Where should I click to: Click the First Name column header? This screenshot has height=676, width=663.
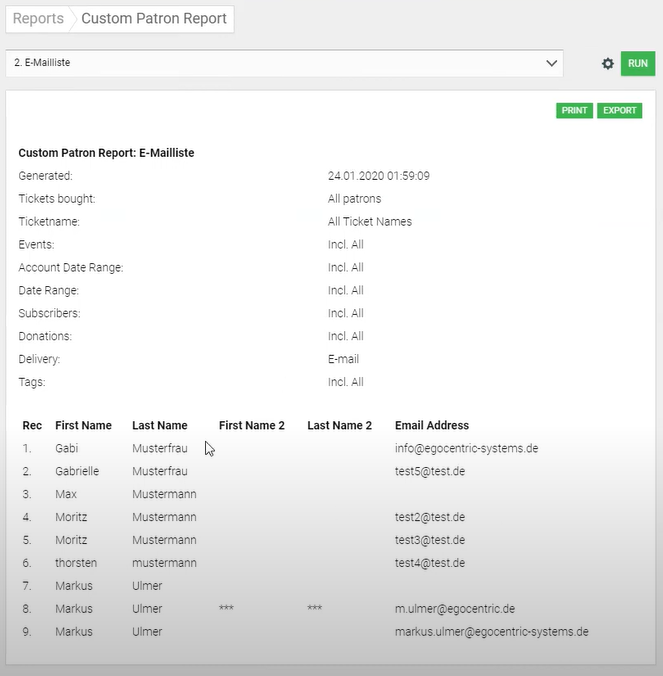[x=83, y=425]
